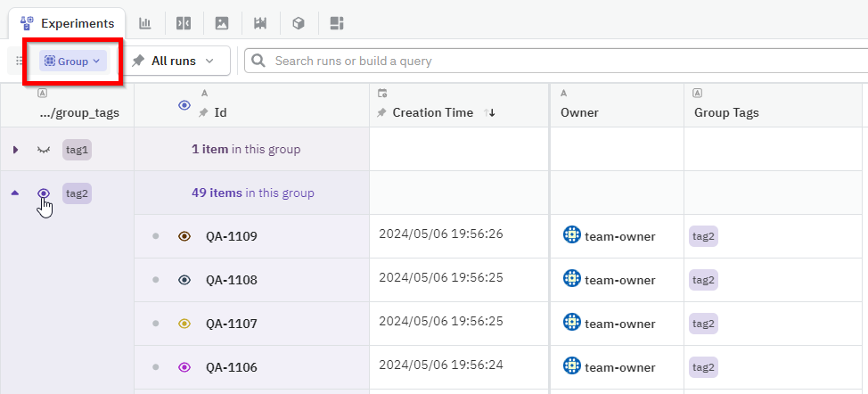Open run QA-1108
This screenshot has height=394, width=868.
(231, 280)
